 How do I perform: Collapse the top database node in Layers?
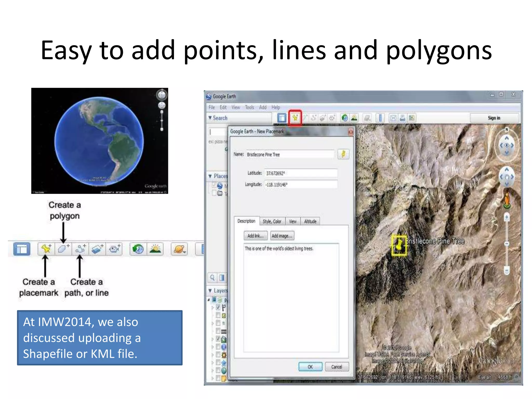point(209,300)
